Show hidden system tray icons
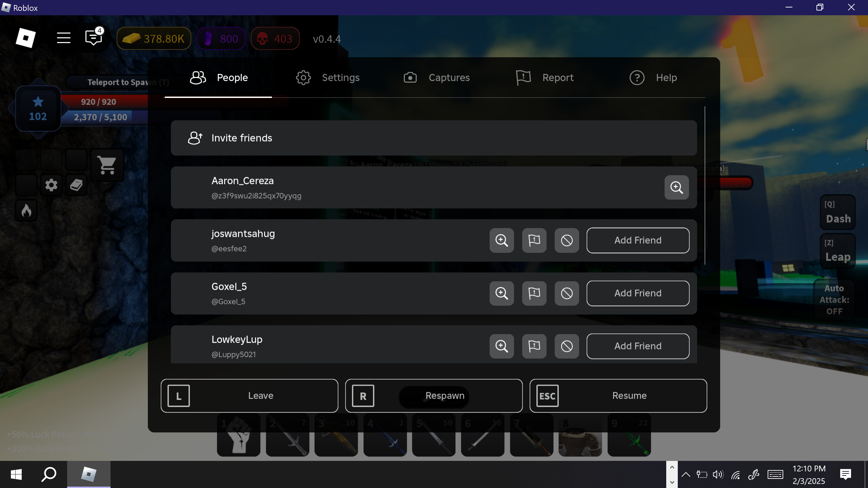 686,474
